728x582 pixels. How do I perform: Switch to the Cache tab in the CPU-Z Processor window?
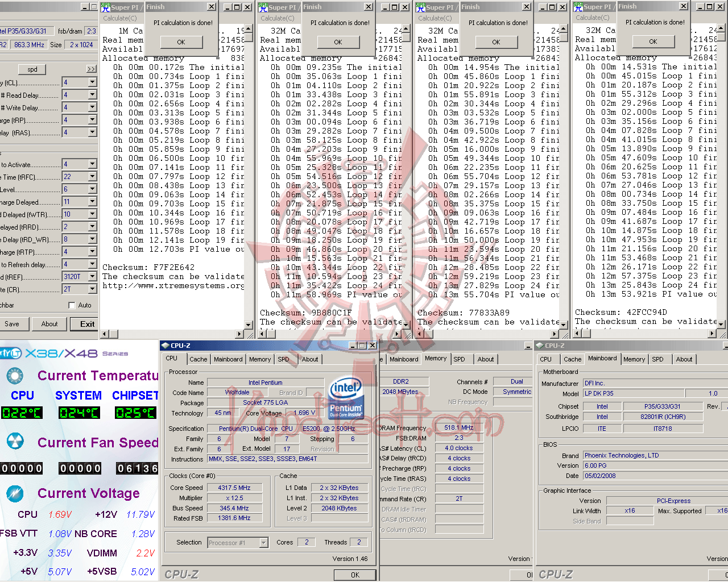[x=198, y=359]
